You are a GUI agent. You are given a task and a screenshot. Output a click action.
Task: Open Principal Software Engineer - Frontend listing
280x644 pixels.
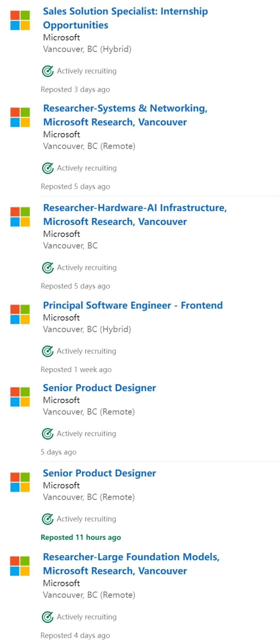(133, 305)
